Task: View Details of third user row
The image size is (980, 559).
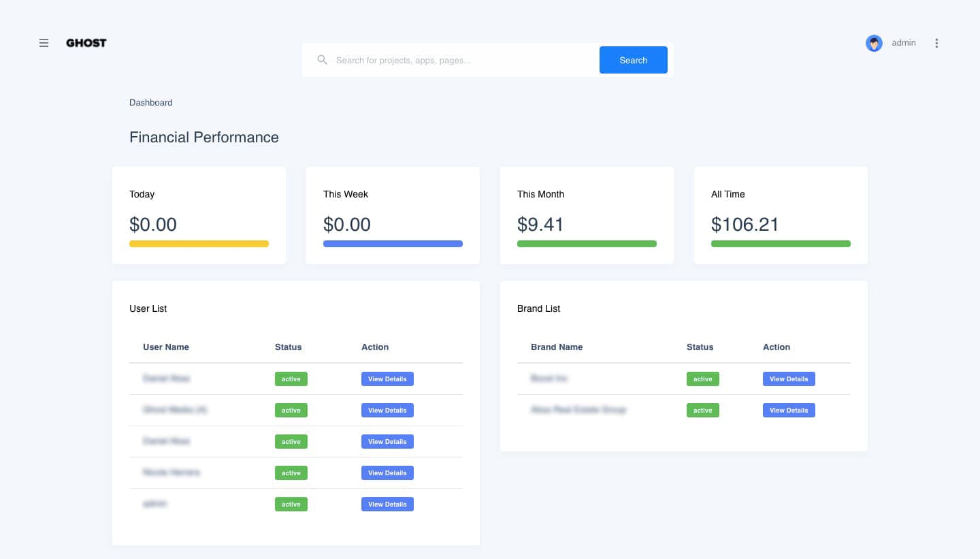Action: pos(387,442)
